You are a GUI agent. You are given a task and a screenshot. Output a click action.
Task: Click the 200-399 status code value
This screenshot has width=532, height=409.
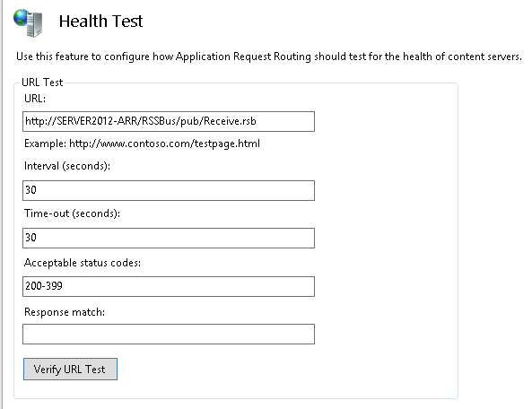44,286
